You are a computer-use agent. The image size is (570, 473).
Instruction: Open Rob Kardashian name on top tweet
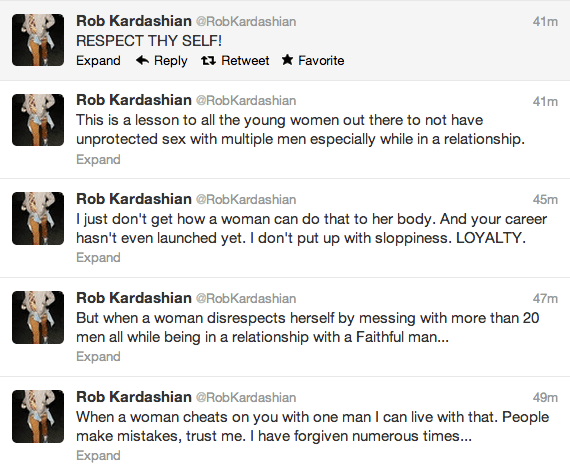[x=134, y=21]
